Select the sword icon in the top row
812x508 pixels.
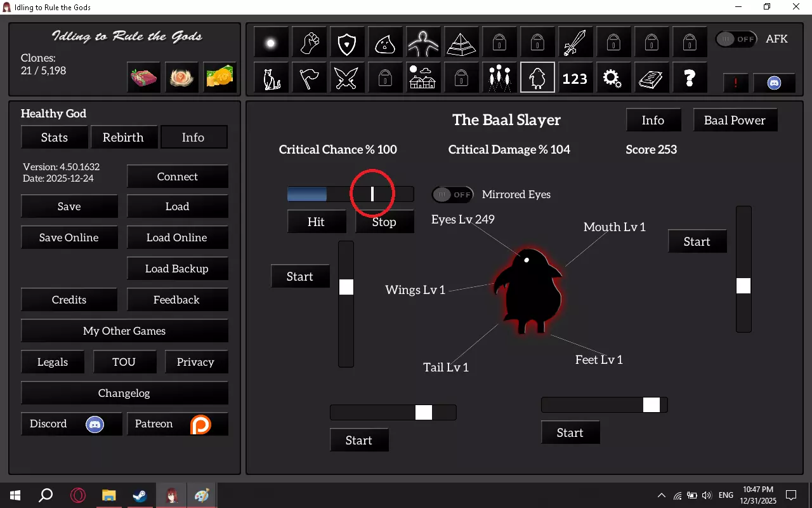pos(575,43)
